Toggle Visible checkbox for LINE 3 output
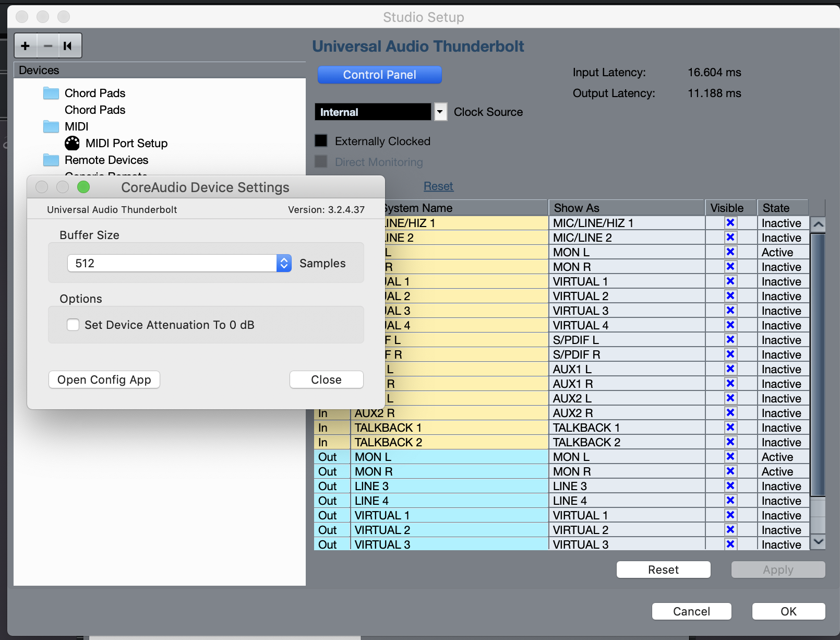The height and width of the screenshot is (640, 840). [x=730, y=486]
